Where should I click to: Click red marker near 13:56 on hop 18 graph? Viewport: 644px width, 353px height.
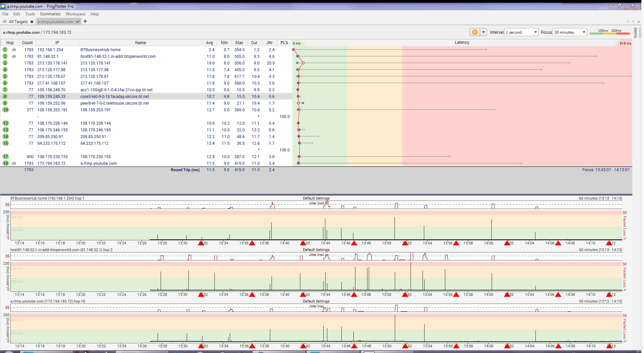456,346
